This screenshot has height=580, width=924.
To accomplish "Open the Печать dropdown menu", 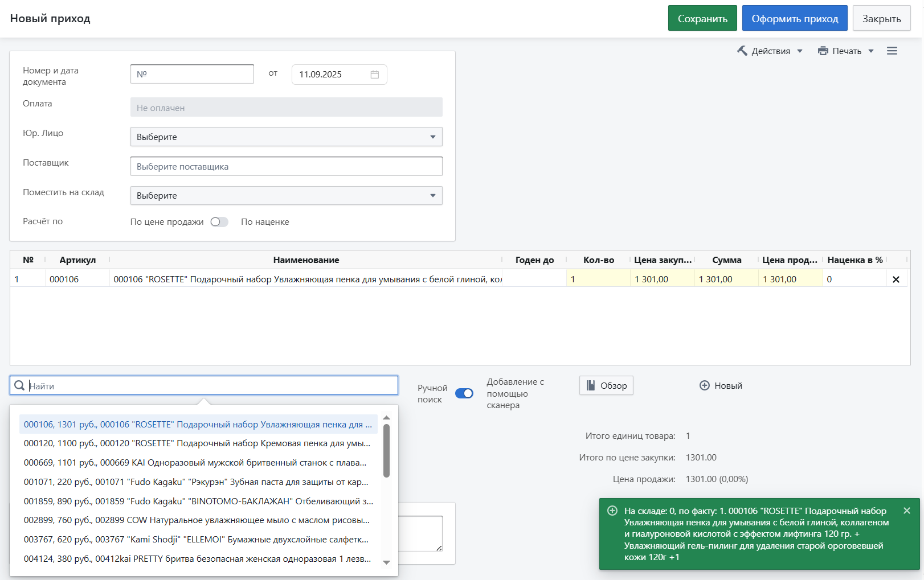I will [846, 51].
